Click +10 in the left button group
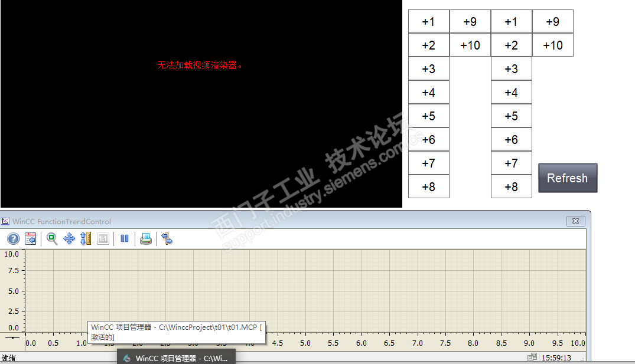 (470, 45)
